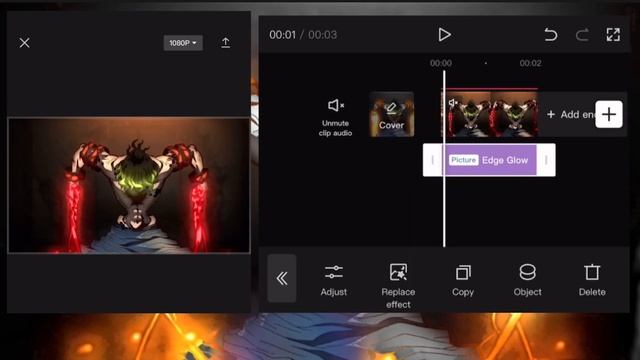Viewport: 640px width, 360px height.
Task: Choose Replace effect
Action: click(398, 286)
